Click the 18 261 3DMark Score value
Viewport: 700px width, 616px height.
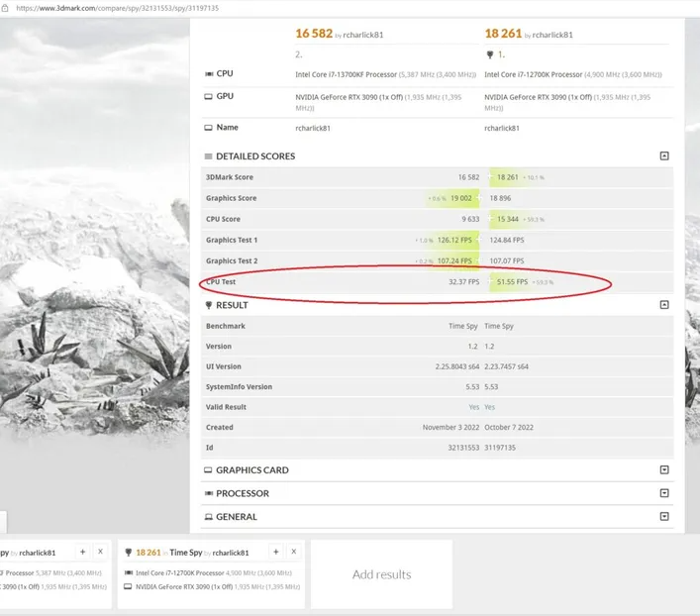pos(508,177)
